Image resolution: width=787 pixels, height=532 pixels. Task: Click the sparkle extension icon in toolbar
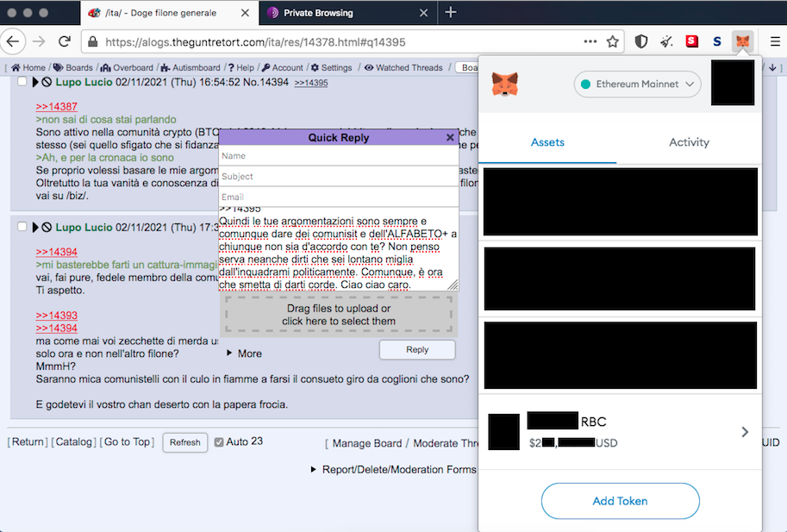click(666, 41)
